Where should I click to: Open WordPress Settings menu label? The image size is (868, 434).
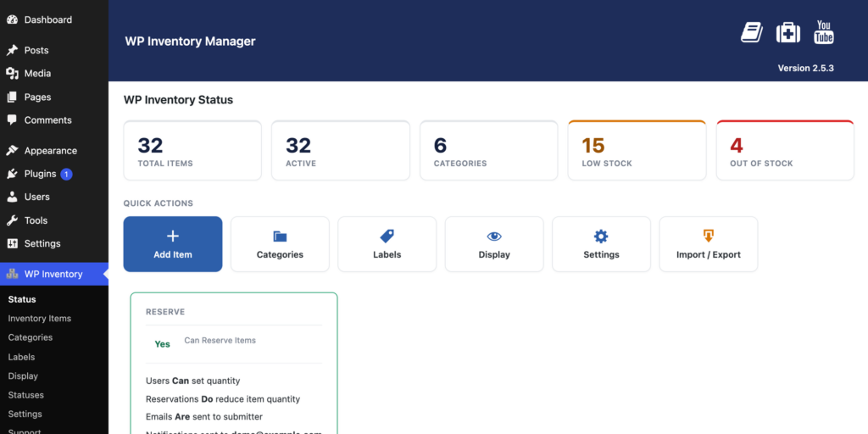pyautogui.click(x=42, y=243)
